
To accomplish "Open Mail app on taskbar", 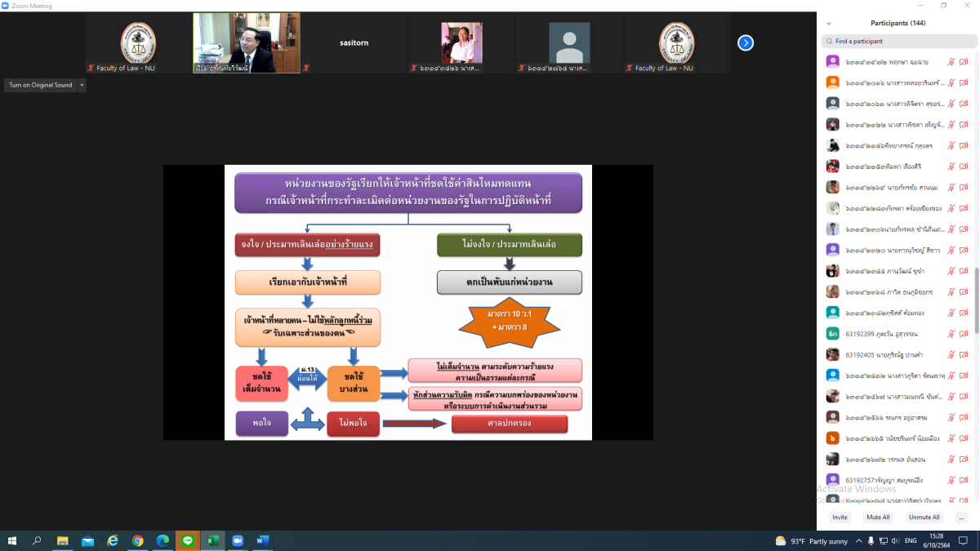I will (x=87, y=540).
